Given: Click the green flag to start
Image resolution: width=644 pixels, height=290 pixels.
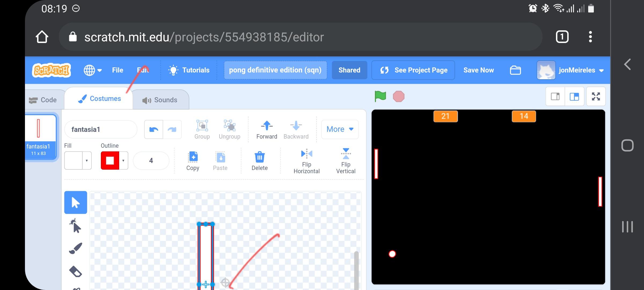Looking at the screenshot, I should point(380,96).
